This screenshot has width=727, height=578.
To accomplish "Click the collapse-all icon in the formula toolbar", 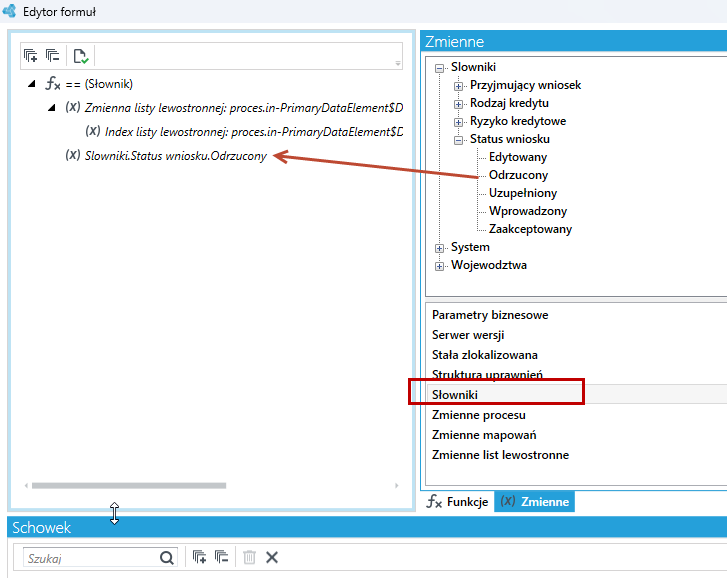I will pos(52,56).
